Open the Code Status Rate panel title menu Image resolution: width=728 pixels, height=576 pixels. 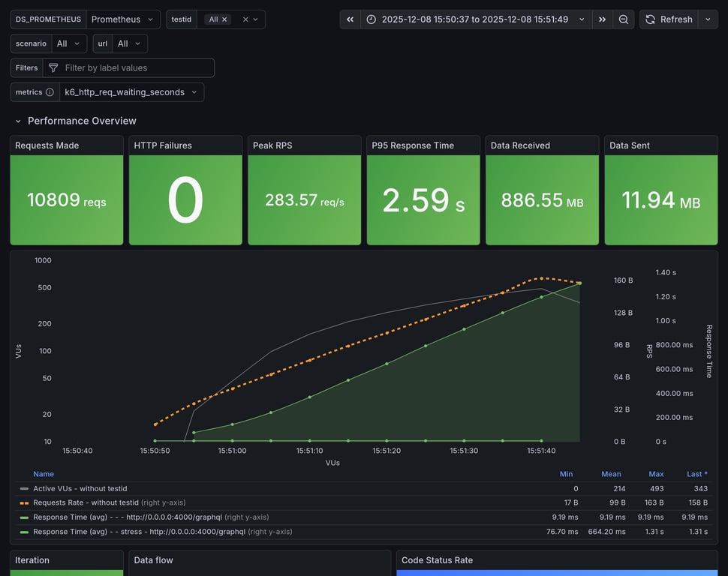pyautogui.click(x=436, y=559)
